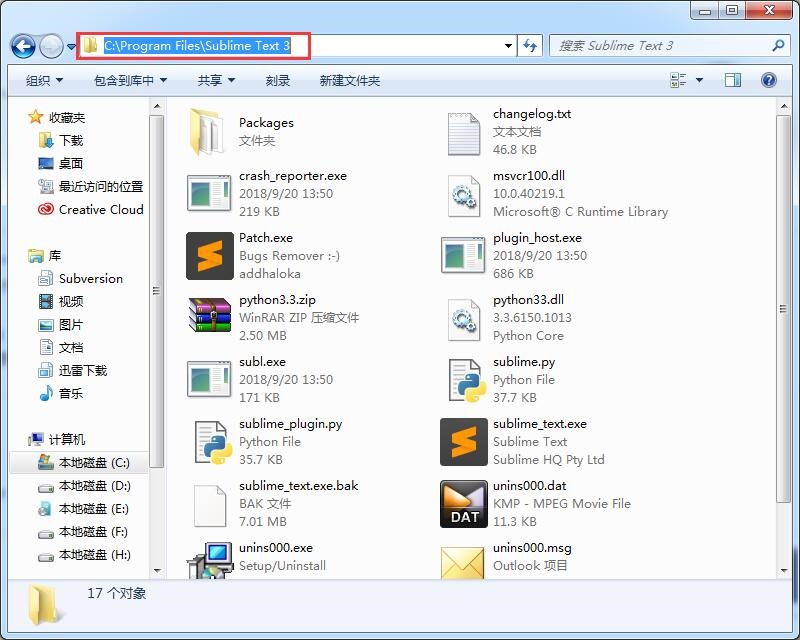Open the 组织 menu
This screenshot has height=640, width=800.
pyautogui.click(x=44, y=81)
